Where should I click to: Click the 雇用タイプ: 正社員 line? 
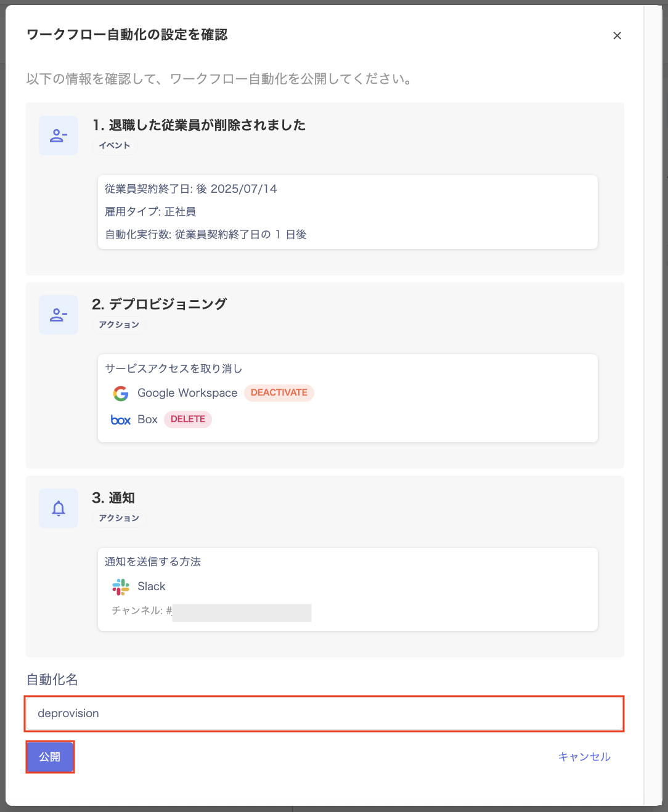[150, 212]
